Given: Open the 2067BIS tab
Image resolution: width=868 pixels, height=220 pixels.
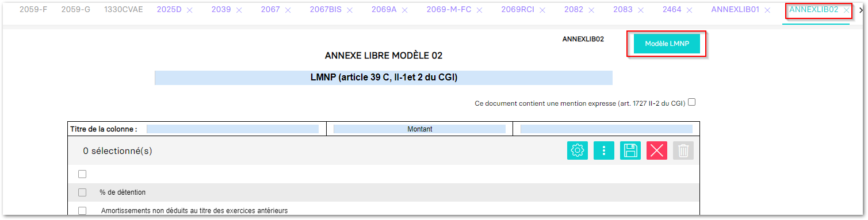Looking at the screenshot, I should [x=326, y=10].
